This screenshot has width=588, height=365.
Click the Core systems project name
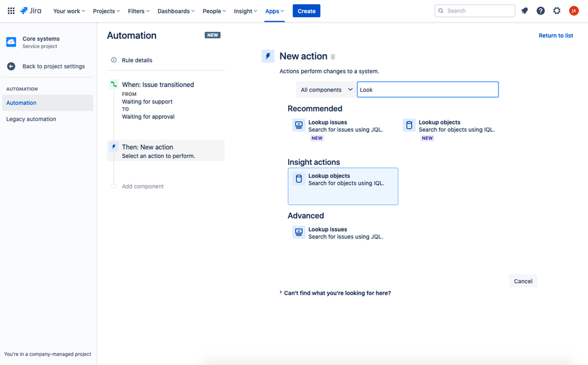point(41,39)
